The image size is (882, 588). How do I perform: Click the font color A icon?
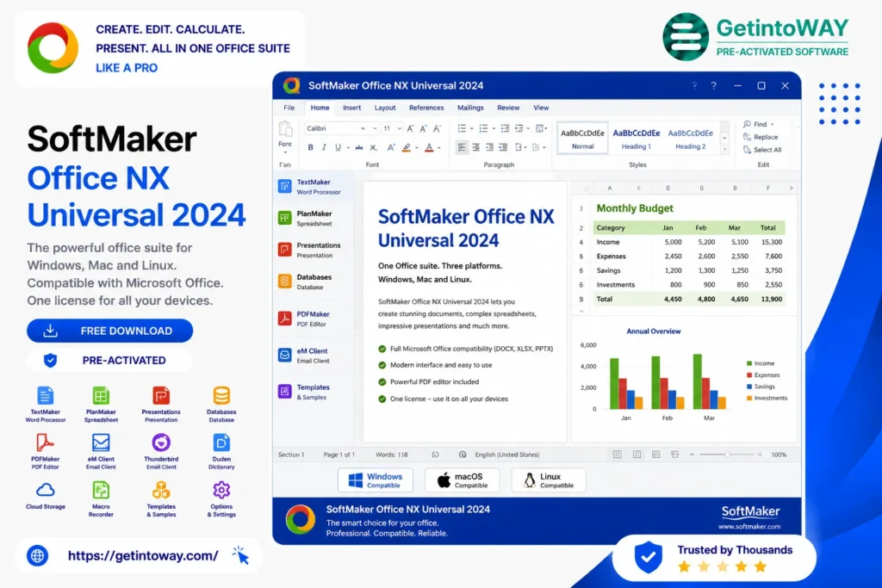point(429,147)
